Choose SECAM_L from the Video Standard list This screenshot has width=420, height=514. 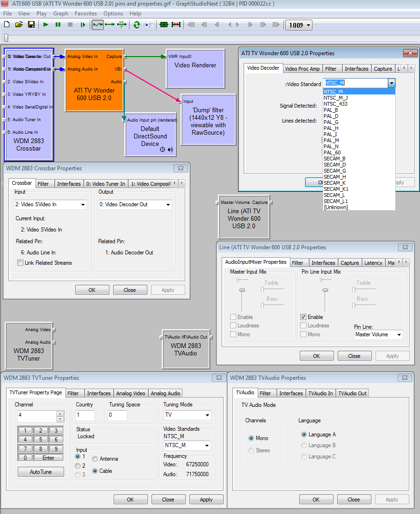pos(334,195)
